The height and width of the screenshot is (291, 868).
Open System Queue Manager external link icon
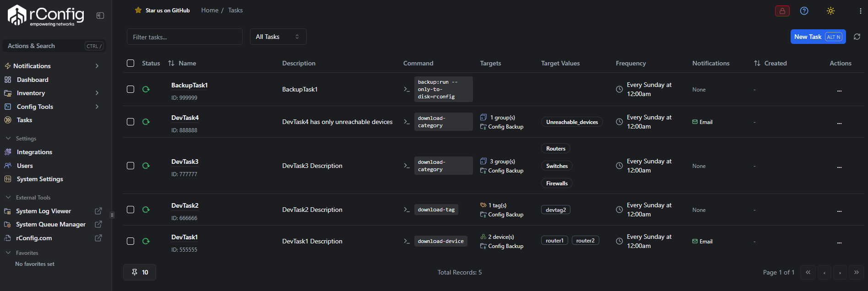98,224
